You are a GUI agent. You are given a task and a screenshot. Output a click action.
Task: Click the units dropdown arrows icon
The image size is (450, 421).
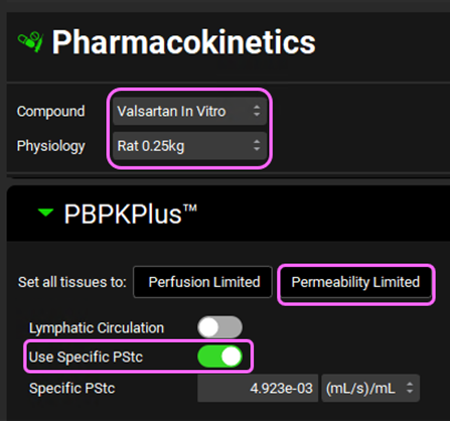(x=410, y=388)
